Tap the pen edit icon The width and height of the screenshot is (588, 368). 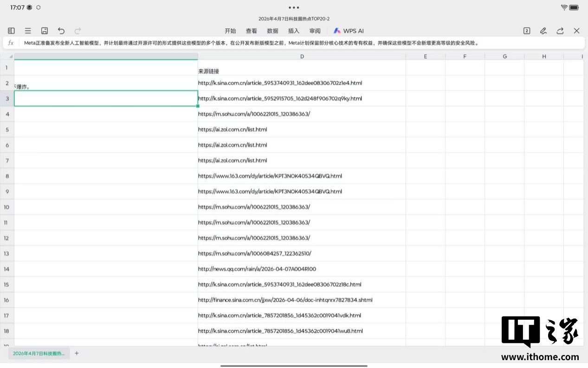(x=543, y=31)
